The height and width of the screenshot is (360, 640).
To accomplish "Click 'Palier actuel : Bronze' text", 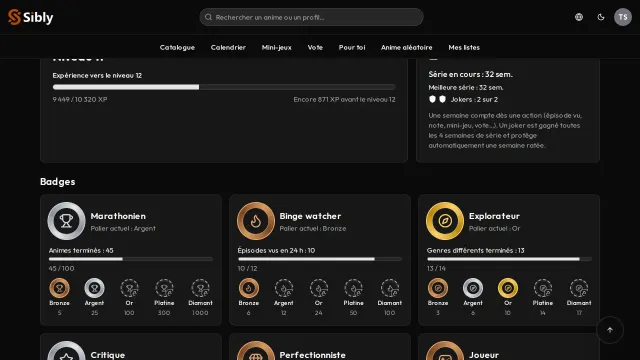I will click(x=313, y=229).
